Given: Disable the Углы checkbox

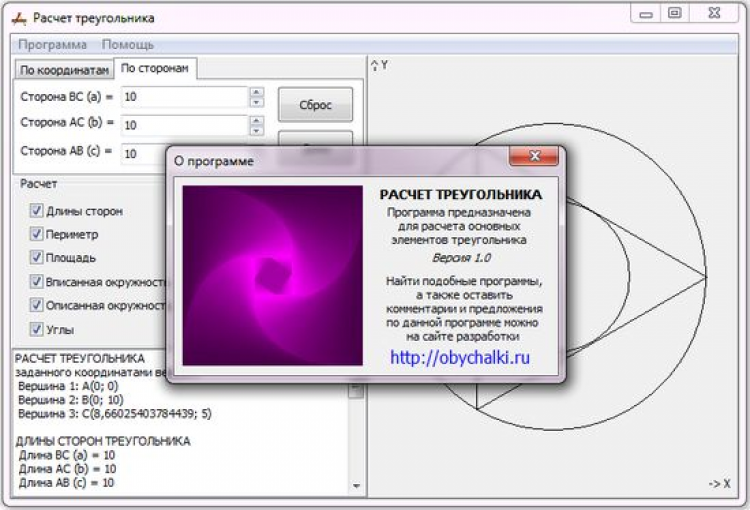Looking at the screenshot, I should coord(36,329).
